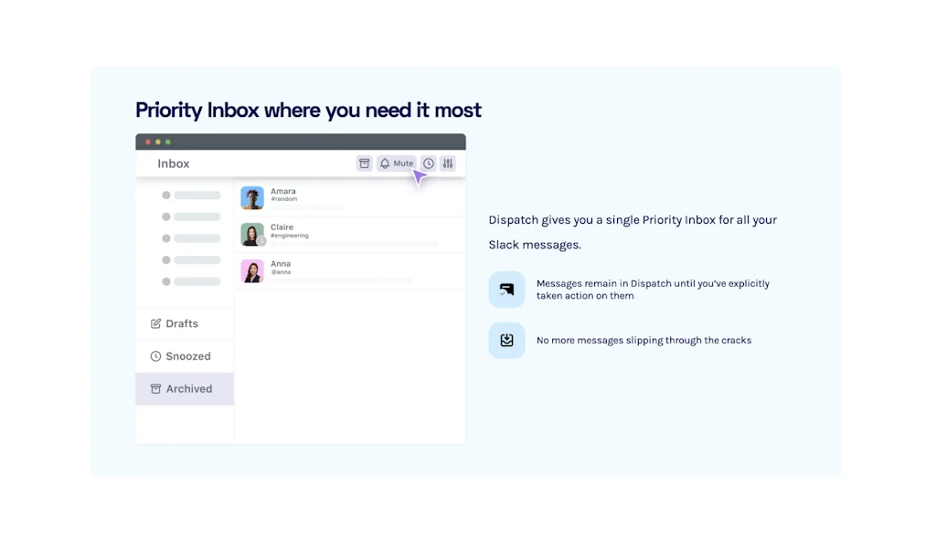
Task: Mute notifications with the bell Mute button
Action: (397, 164)
